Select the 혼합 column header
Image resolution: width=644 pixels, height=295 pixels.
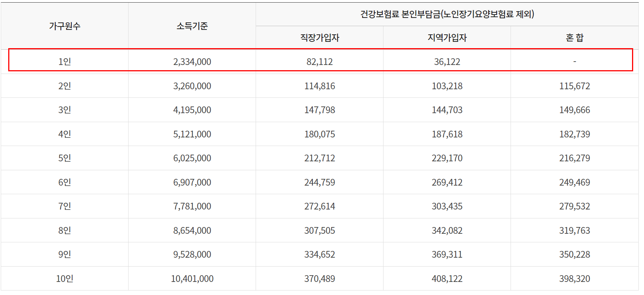click(x=574, y=38)
